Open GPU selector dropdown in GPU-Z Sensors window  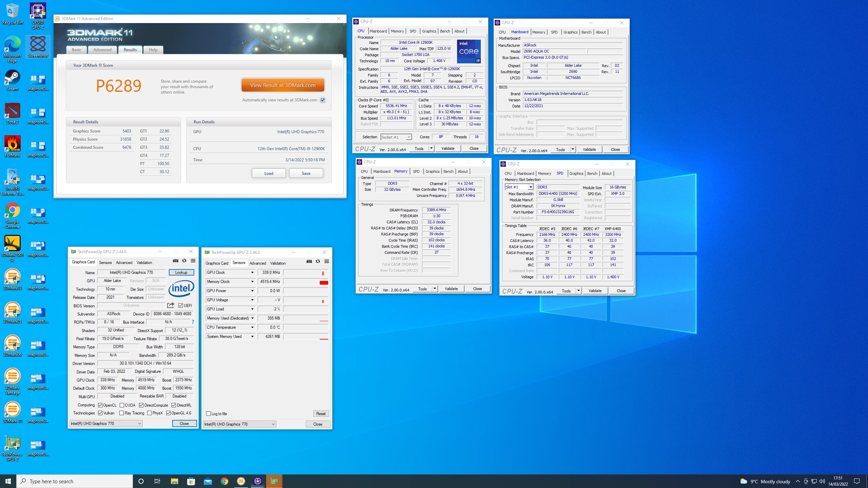click(x=239, y=424)
